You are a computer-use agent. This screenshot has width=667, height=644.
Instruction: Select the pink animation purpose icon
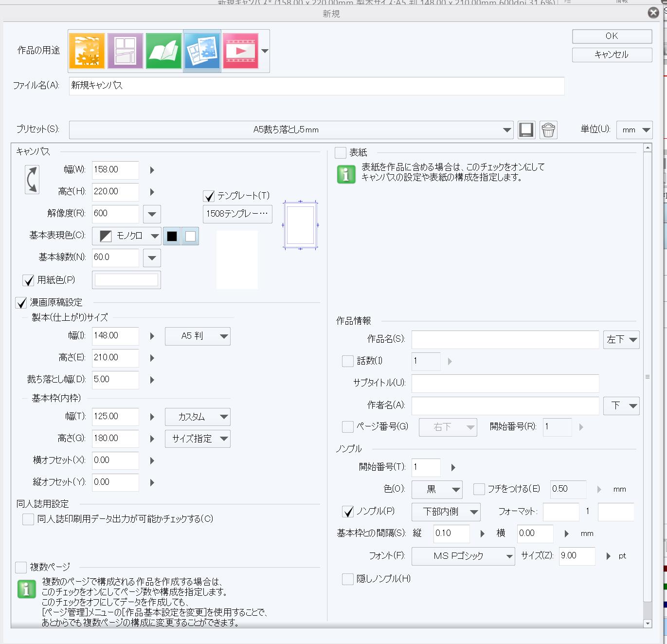click(240, 50)
